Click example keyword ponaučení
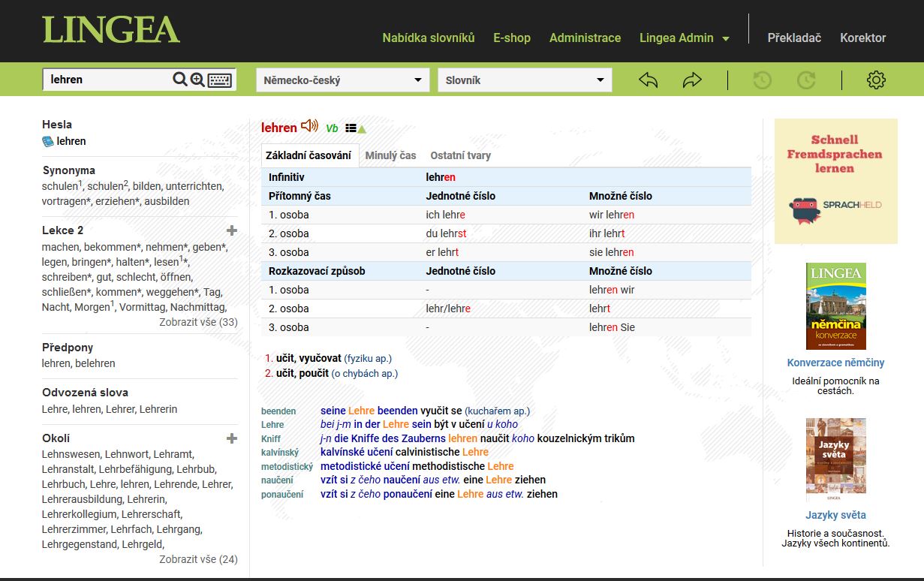924x581 pixels. click(x=282, y=495)
